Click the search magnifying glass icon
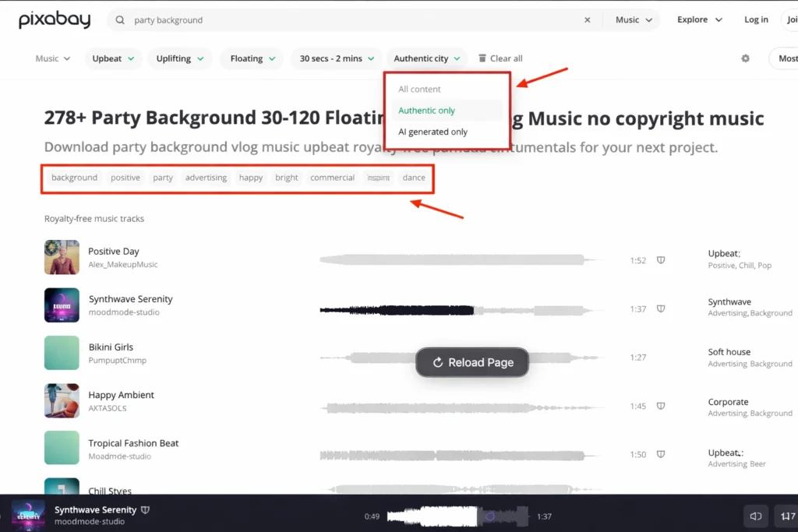Image resolution: width=798 pixels, height=532 pixels. (x=118, y=19)
